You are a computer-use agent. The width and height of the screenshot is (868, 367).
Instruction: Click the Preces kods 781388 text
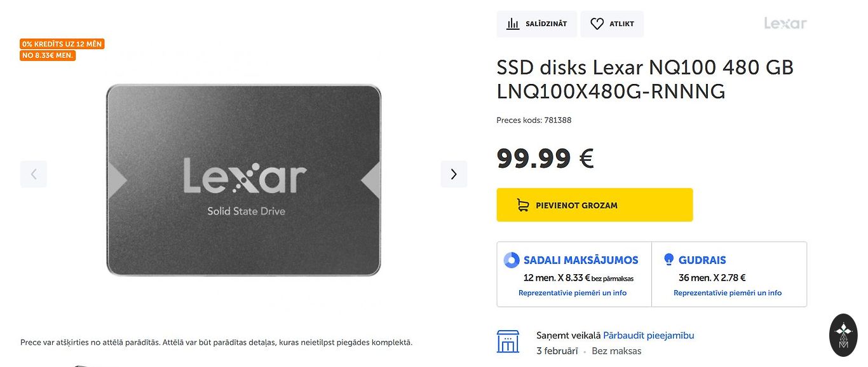pos(534,120)
